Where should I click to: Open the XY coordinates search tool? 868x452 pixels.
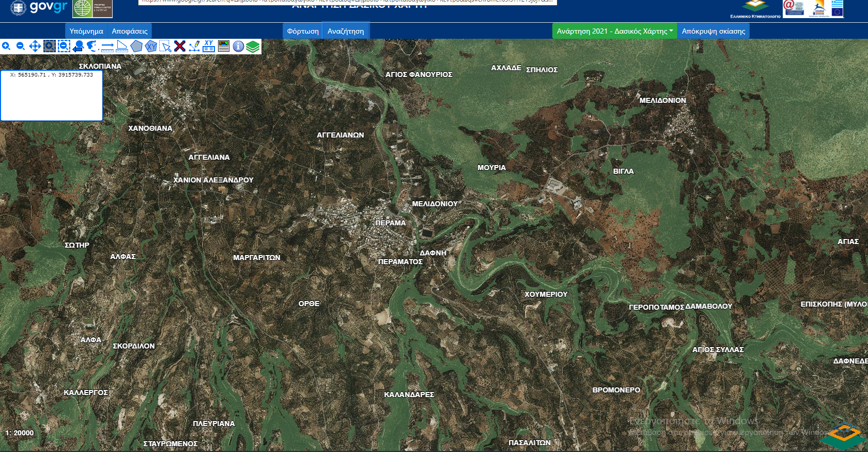(x=209, y=47)
